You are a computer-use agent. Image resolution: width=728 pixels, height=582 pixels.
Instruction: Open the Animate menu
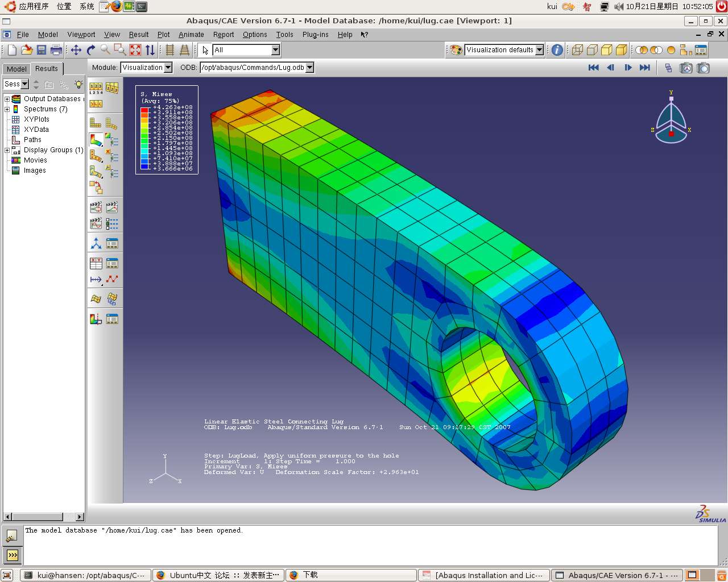[x=191, y=35]
